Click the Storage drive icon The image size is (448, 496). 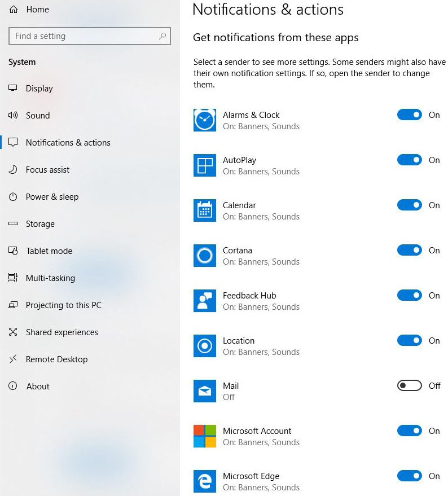tap(12, 223)
